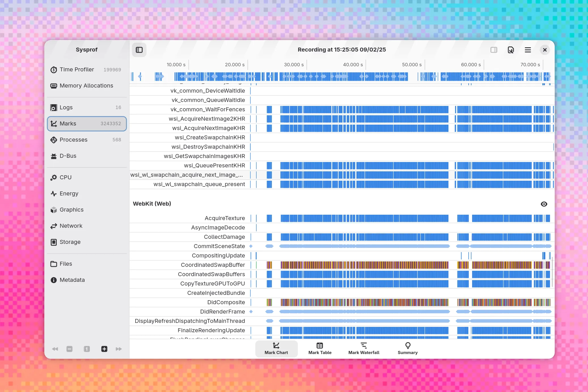
Task: Seek forward with the double-arrow button
Action: [119, 349]
